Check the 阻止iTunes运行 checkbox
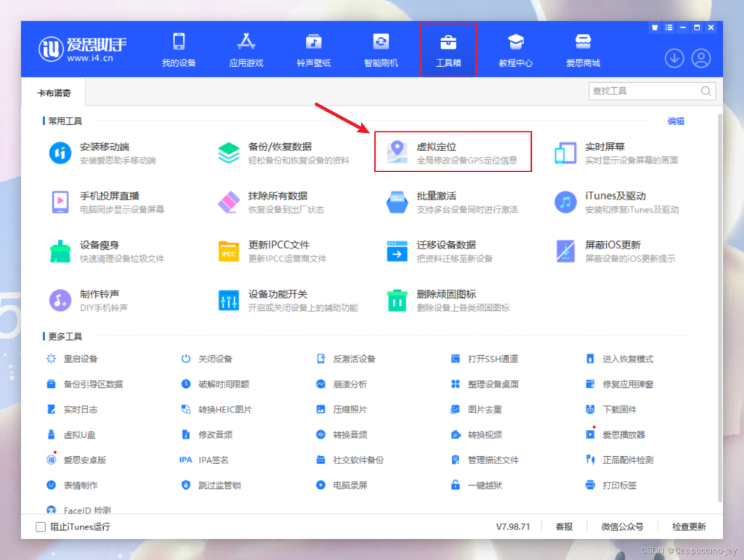This screenshot has width=744, height=560. pyautogui.click(x=41, y=527)
